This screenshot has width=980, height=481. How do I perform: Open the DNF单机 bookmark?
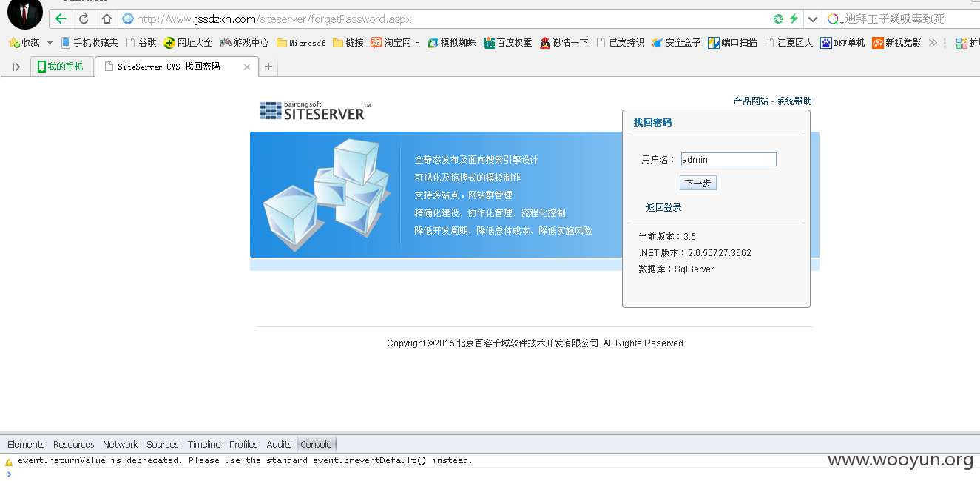pyautogui.click(x=842, y=43)
